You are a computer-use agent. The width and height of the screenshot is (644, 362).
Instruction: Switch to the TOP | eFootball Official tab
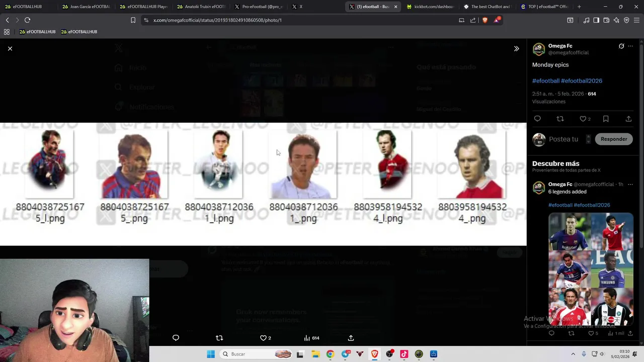(544, 7)
